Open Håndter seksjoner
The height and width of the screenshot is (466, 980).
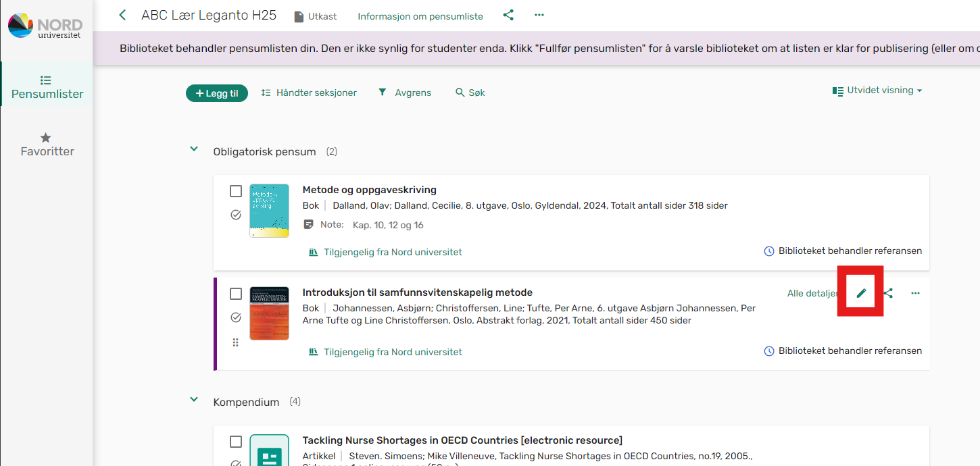[309, 93]
